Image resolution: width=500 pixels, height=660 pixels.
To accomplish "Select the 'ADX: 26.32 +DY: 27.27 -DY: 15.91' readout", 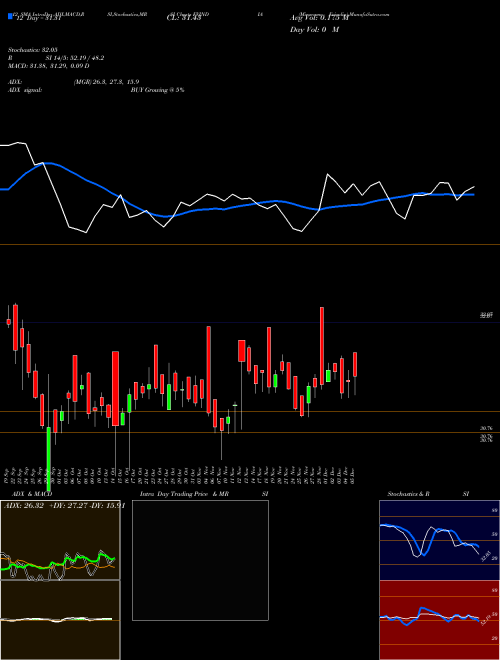I will (x=64, y=506).
